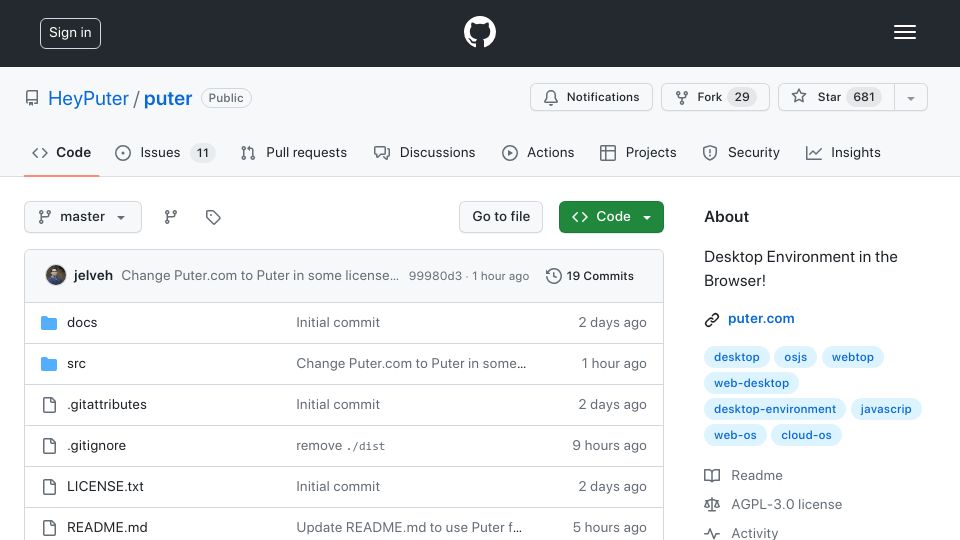This screenshot has height=540, width=960.
Task: Click jelveh's avatar thumbnail
Action: click(x=56, y=275)
